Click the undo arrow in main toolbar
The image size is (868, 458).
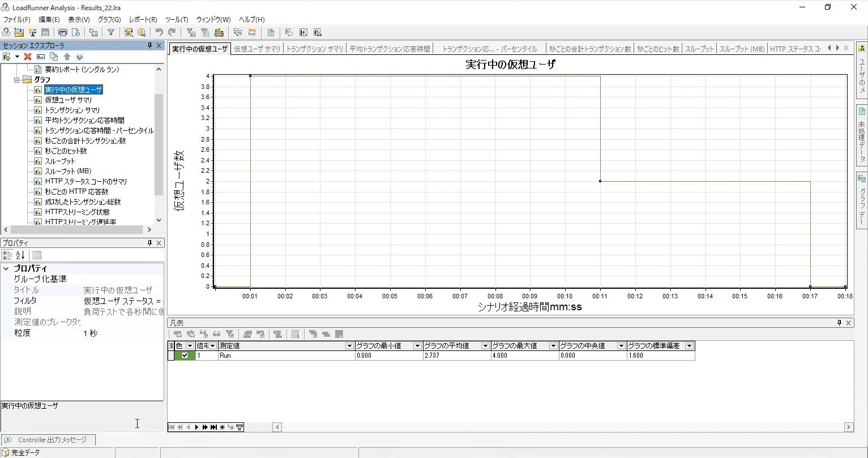[x=159, y=32]
